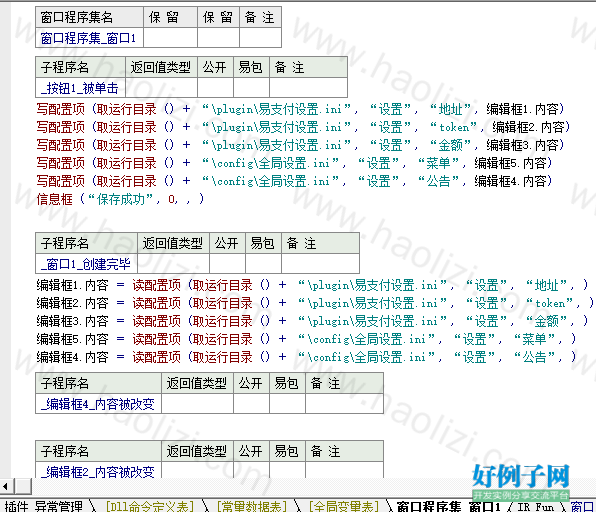This screenshot has height=512, width=596.
Task: Select the 全局变量表 tab
Action: click(344, 506)
